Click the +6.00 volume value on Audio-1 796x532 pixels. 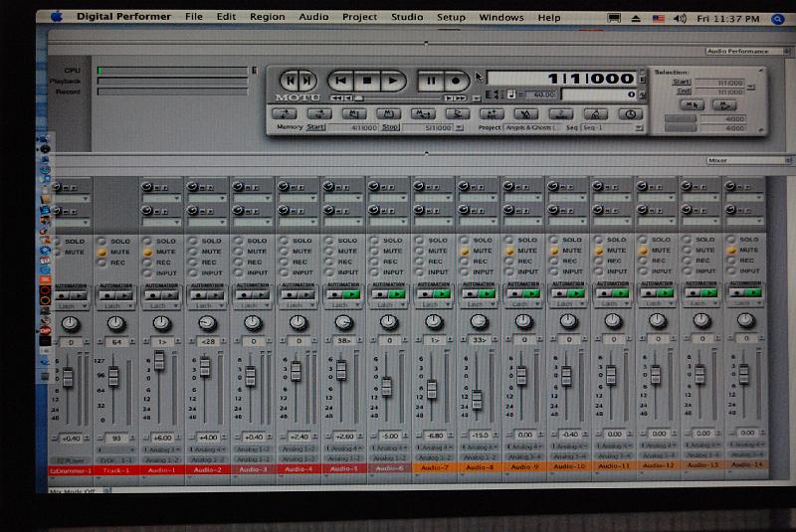pos(162,438)
